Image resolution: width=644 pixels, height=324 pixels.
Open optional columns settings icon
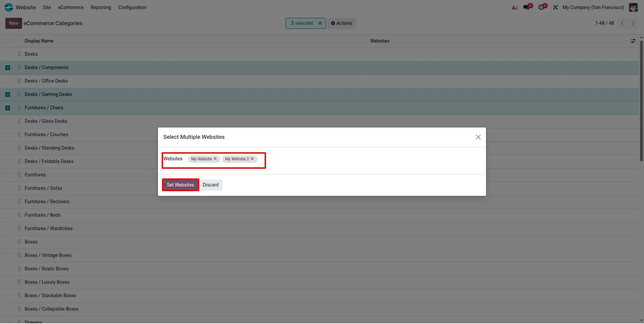pyautogui.click(x=633, y=41)
